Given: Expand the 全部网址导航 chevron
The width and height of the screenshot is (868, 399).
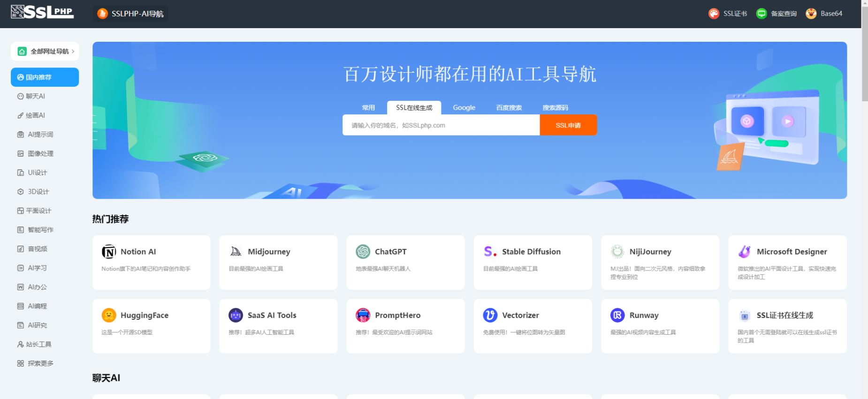Looking at the screenshot, I should click(73, 52).
